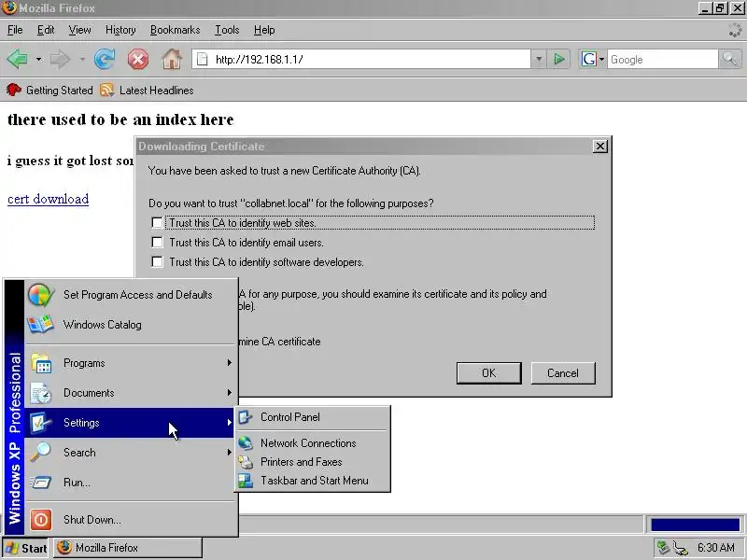Open Latest Headlines feed bookmark
747x560 pixels.
pyautogui.click(x=147, y=90)
